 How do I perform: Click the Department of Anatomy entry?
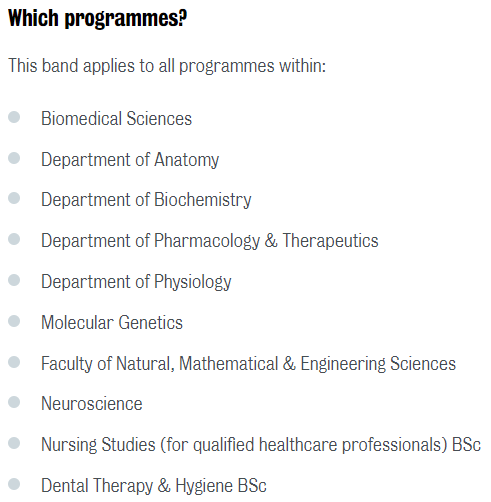[130, 160]
